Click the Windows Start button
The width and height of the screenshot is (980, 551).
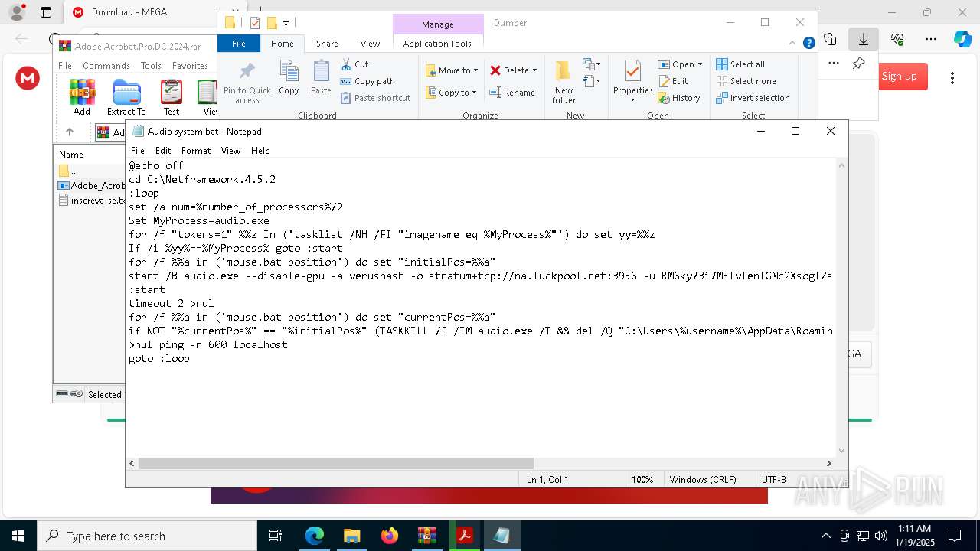pyautogui.click(x=18, y=536)
